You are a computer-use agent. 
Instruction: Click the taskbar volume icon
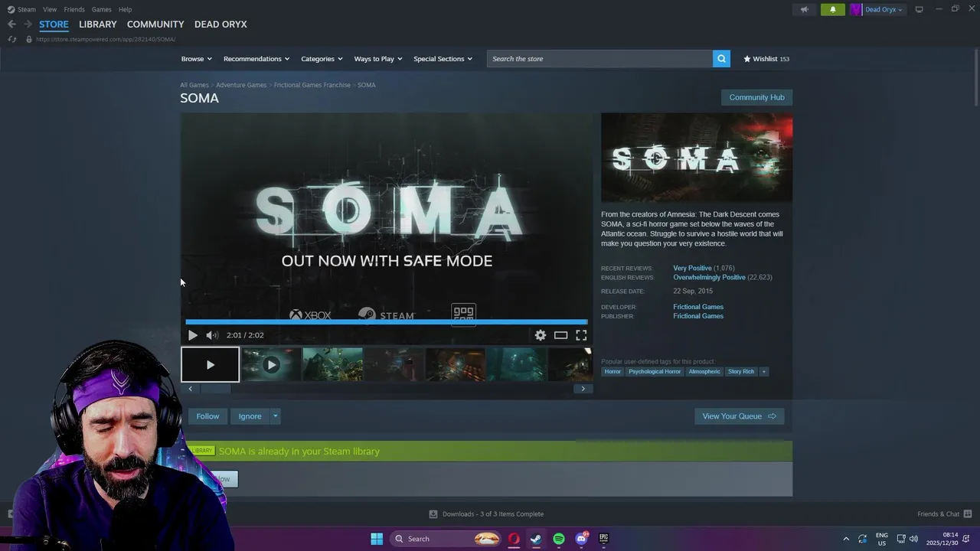pos(913,539)
